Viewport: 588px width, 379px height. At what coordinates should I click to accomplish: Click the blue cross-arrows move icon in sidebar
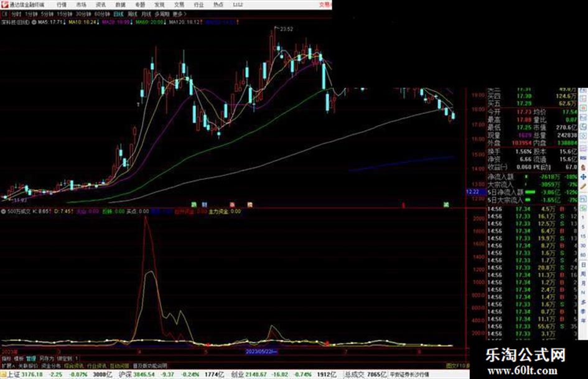pyautogui.click(x=583, y=176)
